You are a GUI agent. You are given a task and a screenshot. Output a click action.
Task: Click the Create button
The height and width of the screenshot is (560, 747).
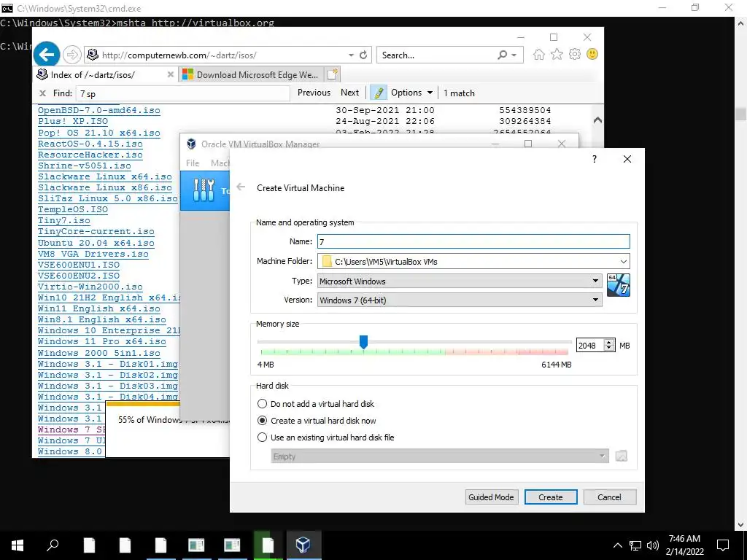pyautogui.click(x=551, y=497)
